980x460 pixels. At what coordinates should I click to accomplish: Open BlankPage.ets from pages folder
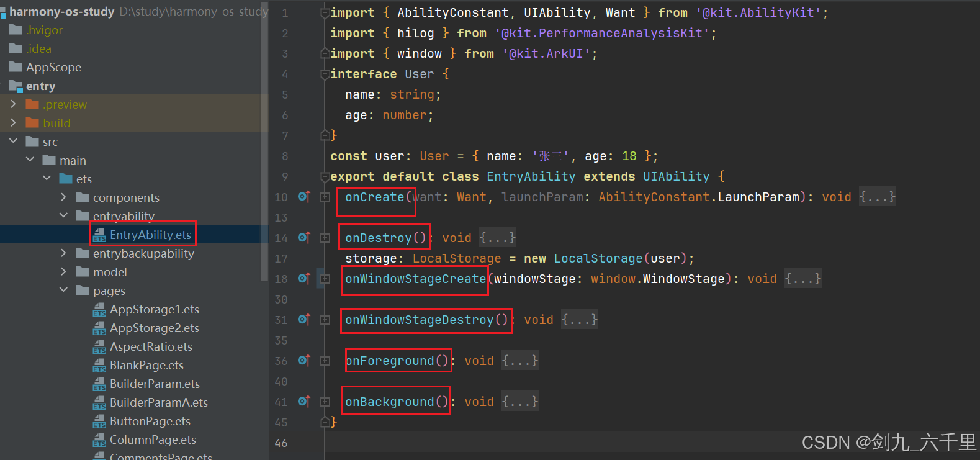click(x=146, y=365)
